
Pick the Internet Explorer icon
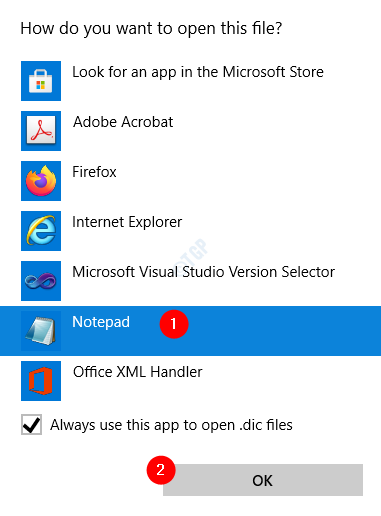(41, 231)
